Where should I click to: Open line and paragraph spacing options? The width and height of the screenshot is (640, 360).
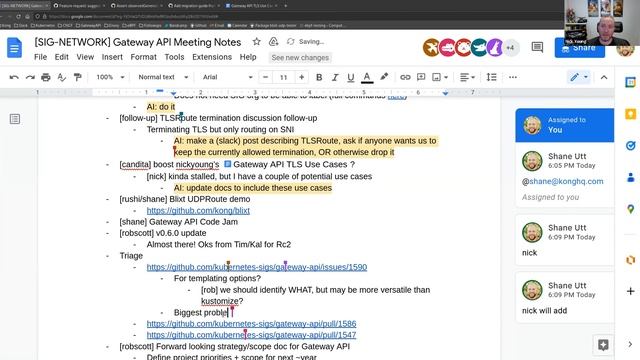pos(491,77)
